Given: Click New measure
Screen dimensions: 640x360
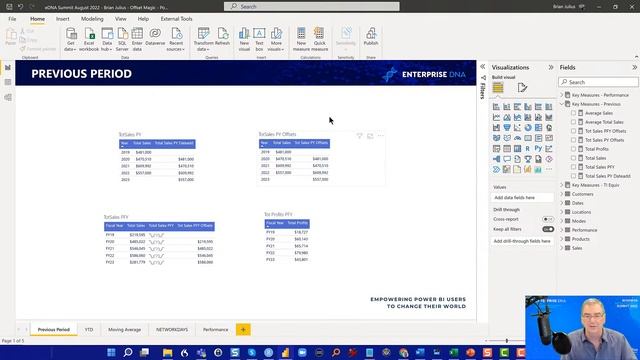Looking at the screenshot, I should 301,40.
